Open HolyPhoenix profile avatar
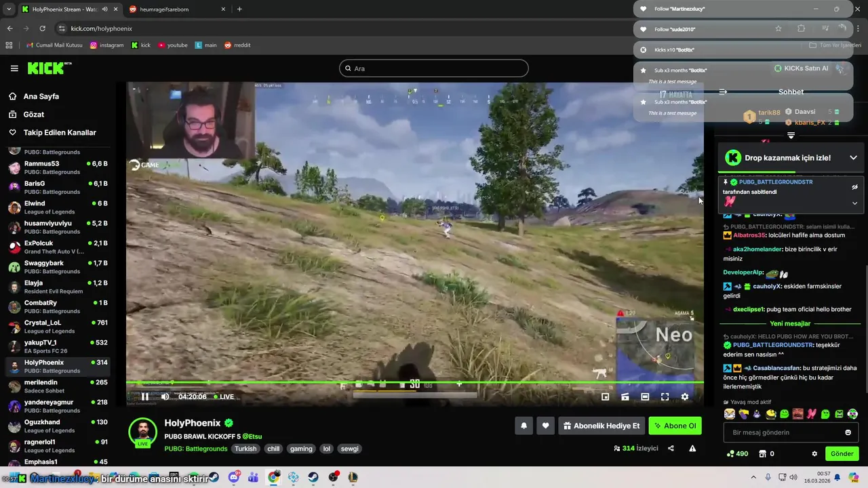Image resolution: width=868 pixels, height=488 pixels. click(x=142, y=432)
